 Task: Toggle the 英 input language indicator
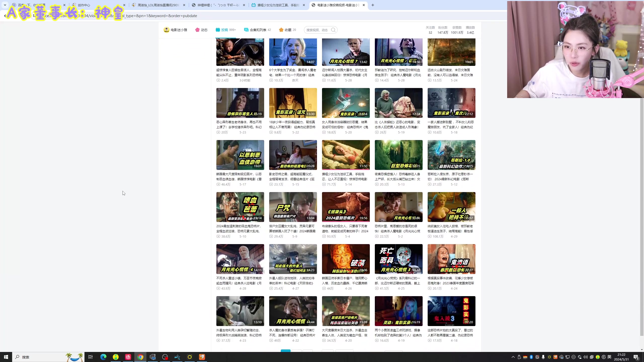coord(609,357)
